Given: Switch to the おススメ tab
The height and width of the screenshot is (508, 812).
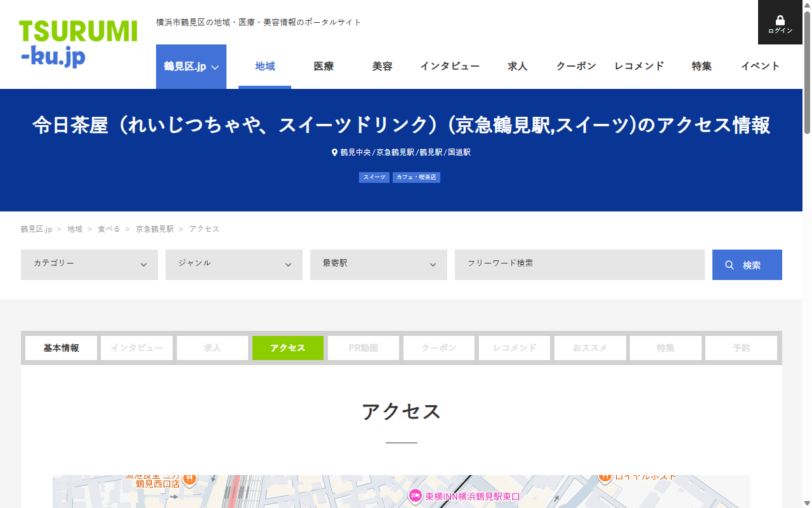Looking at the screenshot, I should click(590, 348).
